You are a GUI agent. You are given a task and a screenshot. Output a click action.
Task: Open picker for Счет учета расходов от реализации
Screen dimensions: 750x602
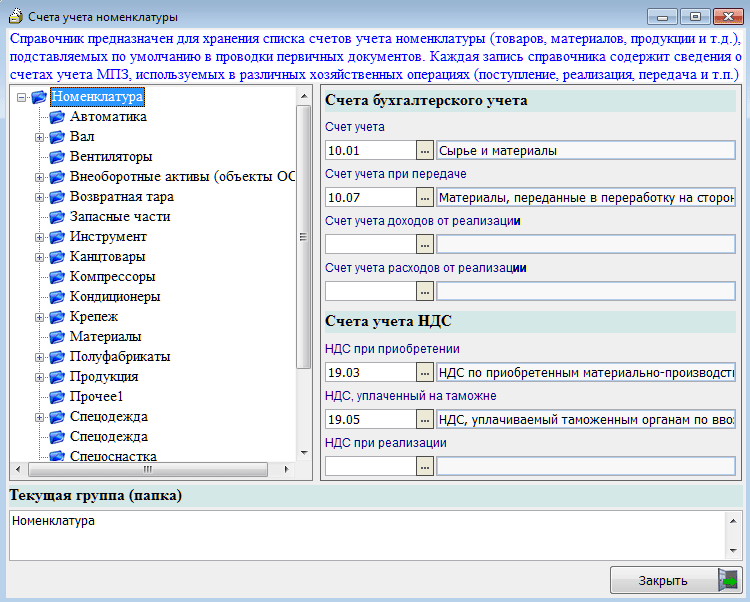425,291
